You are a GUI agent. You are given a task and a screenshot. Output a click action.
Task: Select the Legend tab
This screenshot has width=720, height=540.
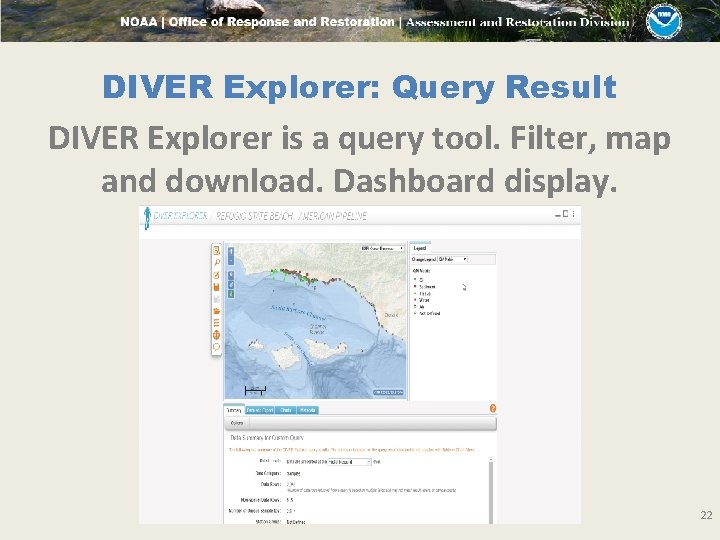420,248
